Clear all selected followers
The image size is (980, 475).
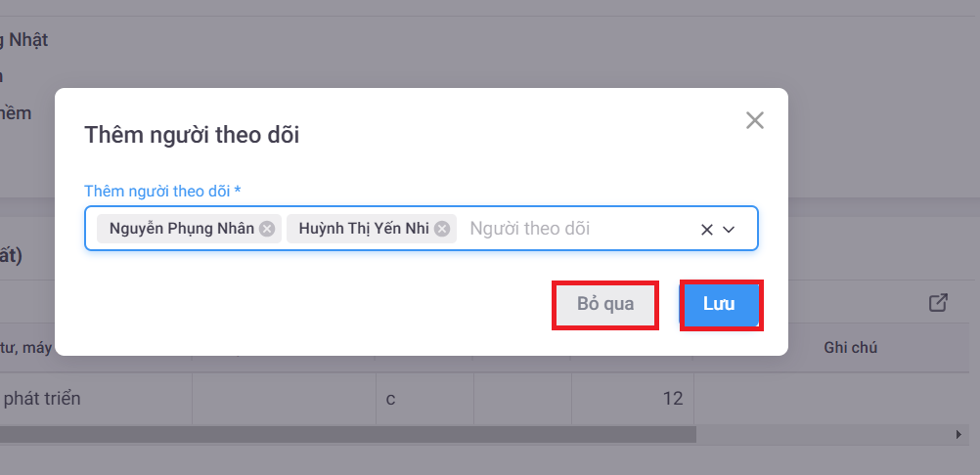pos(706,230)
